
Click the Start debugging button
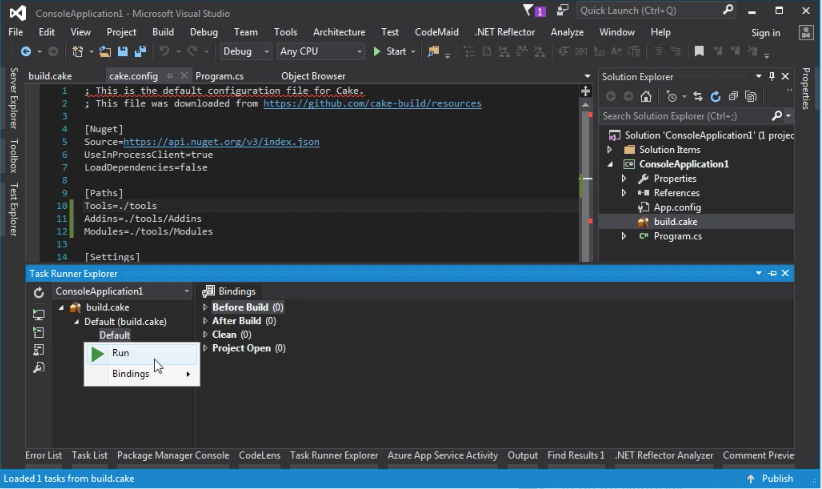(x=390, y=51)
